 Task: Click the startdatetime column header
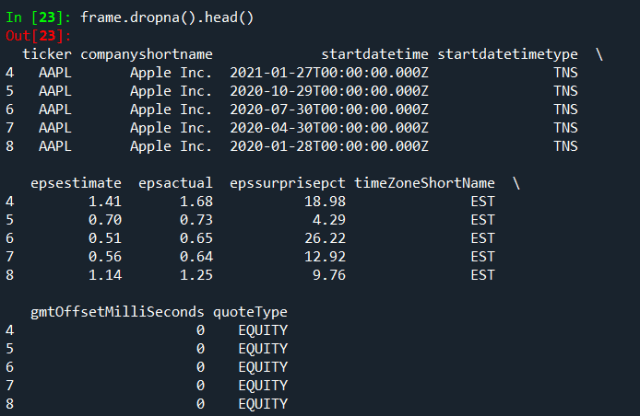(375, 54)
